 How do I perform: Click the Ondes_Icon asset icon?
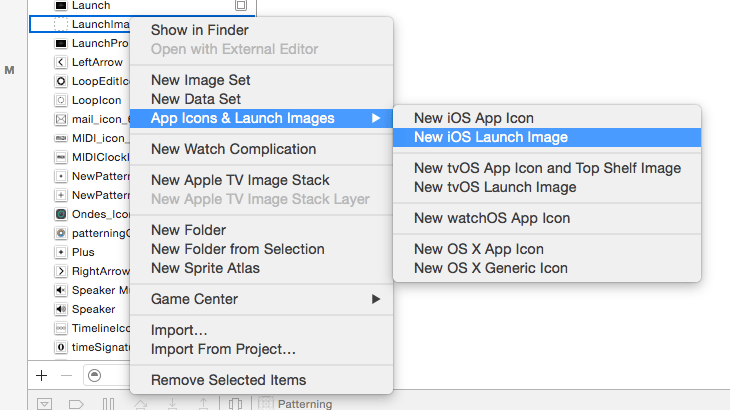pyautogui.click(x=61, y=214)
